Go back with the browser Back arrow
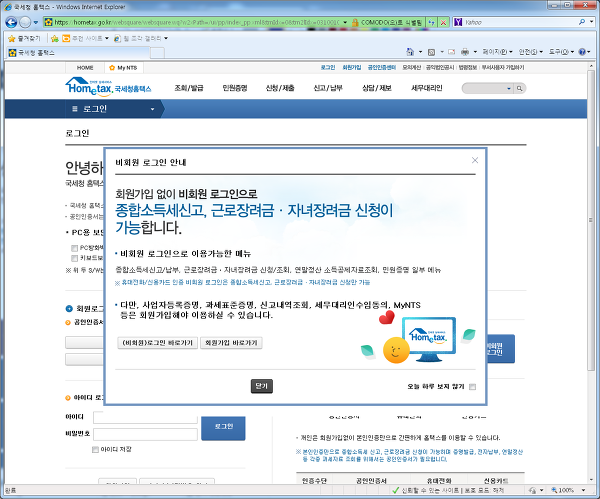Image resolution: width=600 pixels, height=499 pixels. [x=11, y=22]
